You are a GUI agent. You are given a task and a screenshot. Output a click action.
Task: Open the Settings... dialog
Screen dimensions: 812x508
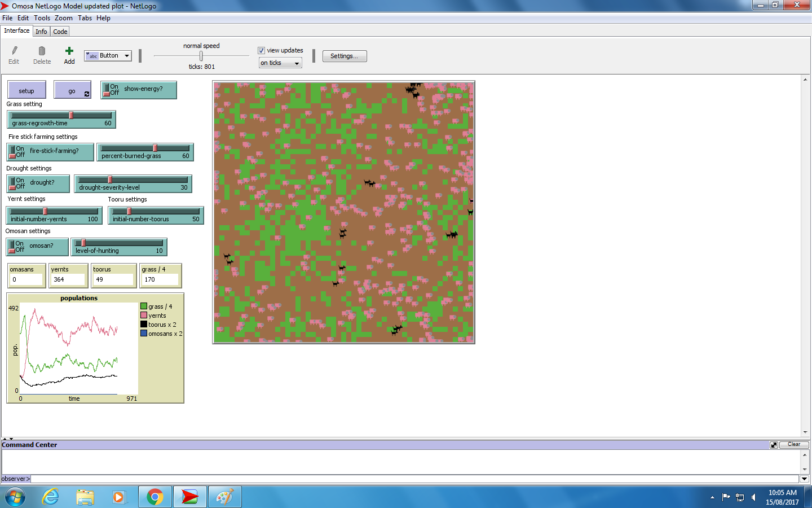[x=345, y=56]
